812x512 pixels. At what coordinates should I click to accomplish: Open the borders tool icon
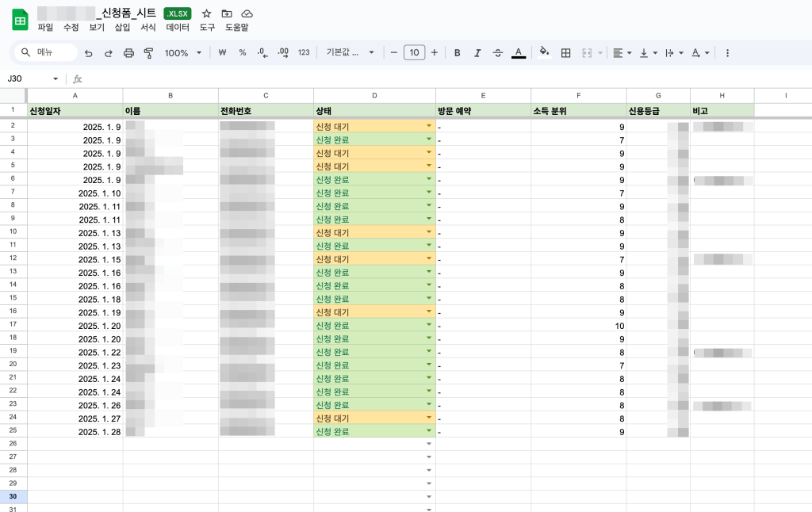pyautogui.click(x=565, y=53)
